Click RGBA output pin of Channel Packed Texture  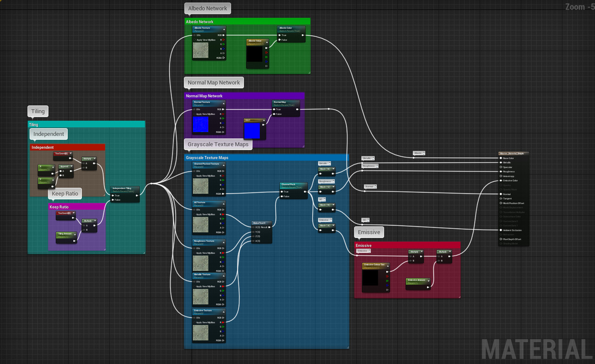coord(224,193)
